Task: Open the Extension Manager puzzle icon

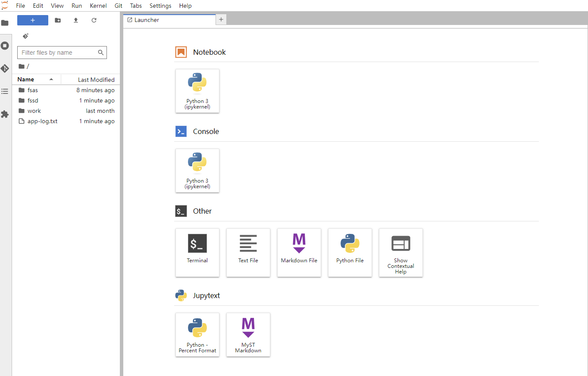Action: [x=5, y=114]
